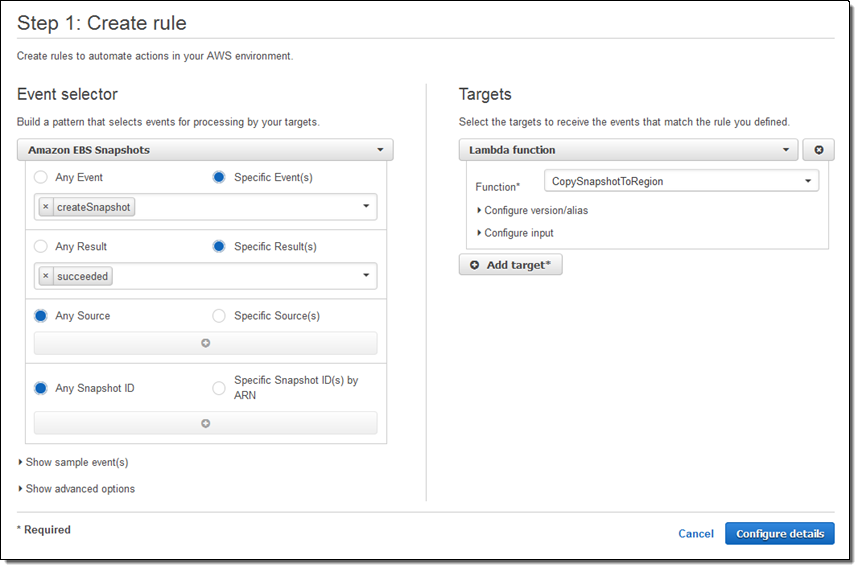Viewport: 860px width, 570px height.
Task: Choose the Specific Source(s) radio button
Action: [x=219, y=316]
